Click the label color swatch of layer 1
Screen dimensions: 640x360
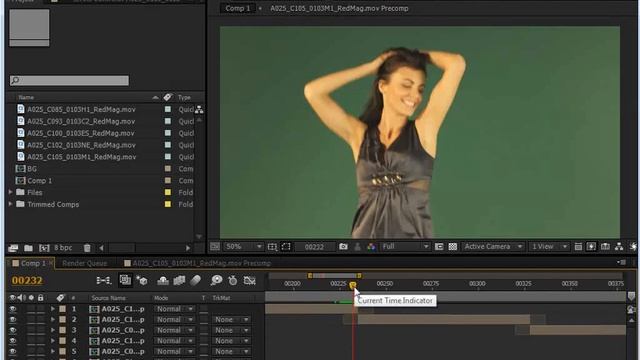(x=62, y=309)
